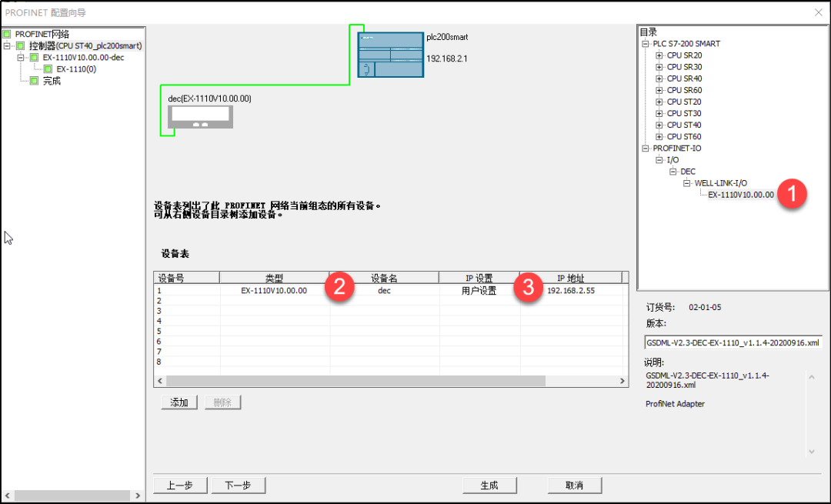This screenshot has width=831, height=504.
Task: Click the 192.168.2.1 PLC address label
Action: (447, 58)
